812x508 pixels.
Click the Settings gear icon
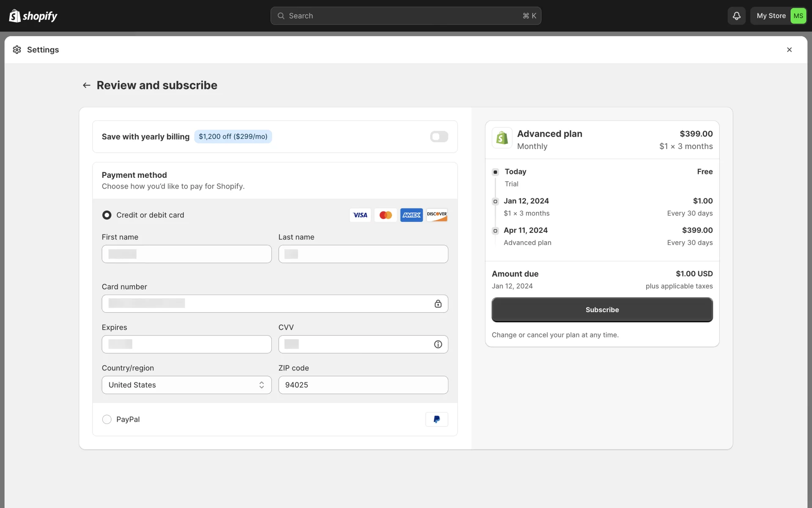[x=17, y=50]
